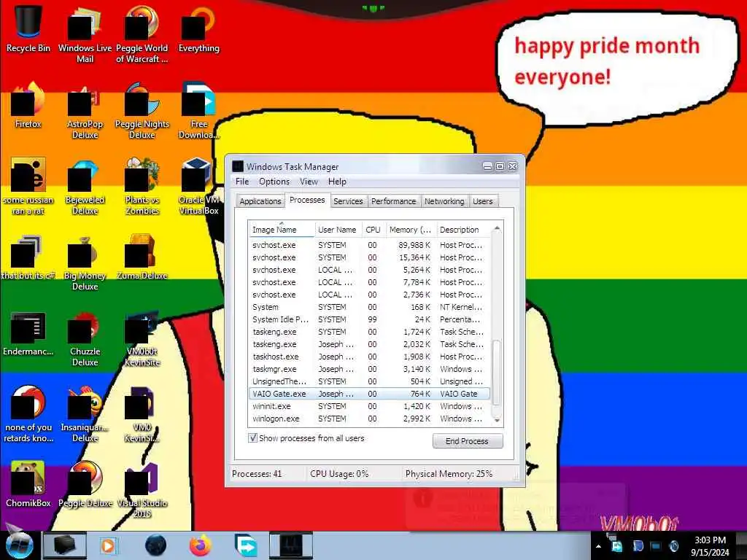Select Peggle Nights Deluxe desktop icon

(x=142, y=111)
